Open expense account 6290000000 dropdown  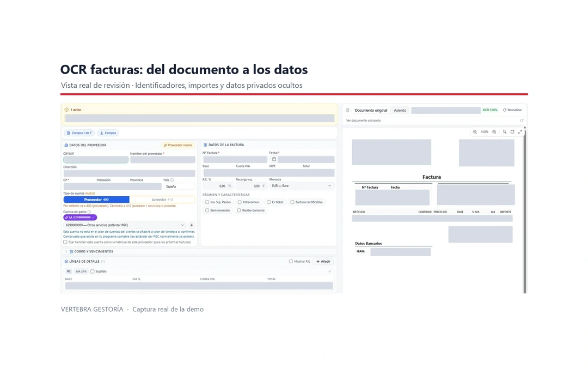point(125,225)
